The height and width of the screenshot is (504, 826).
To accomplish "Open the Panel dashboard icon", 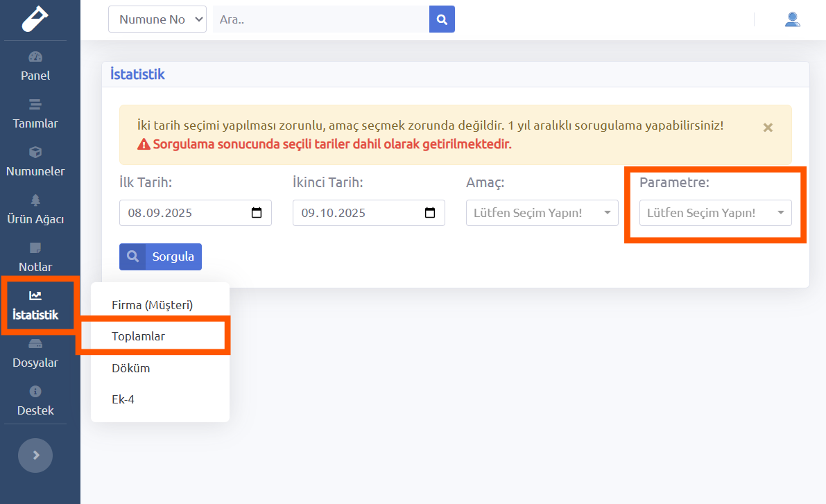I will 35,57.
